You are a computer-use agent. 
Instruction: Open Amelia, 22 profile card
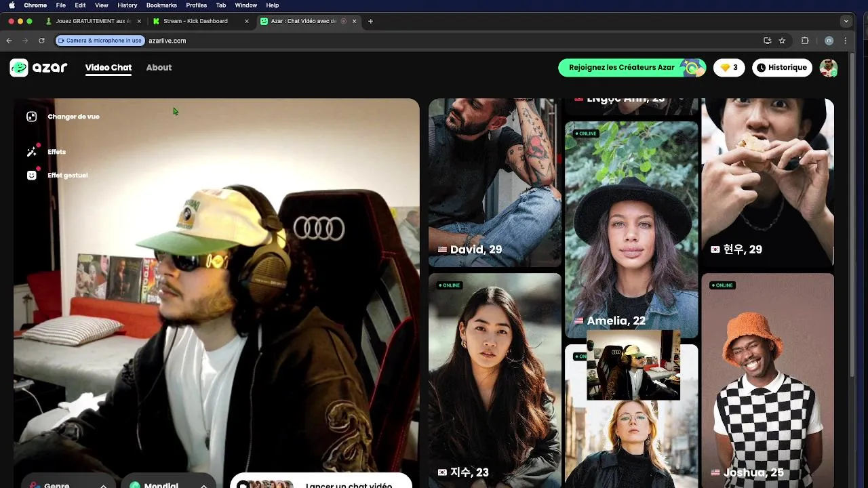[x=631, y=229]
